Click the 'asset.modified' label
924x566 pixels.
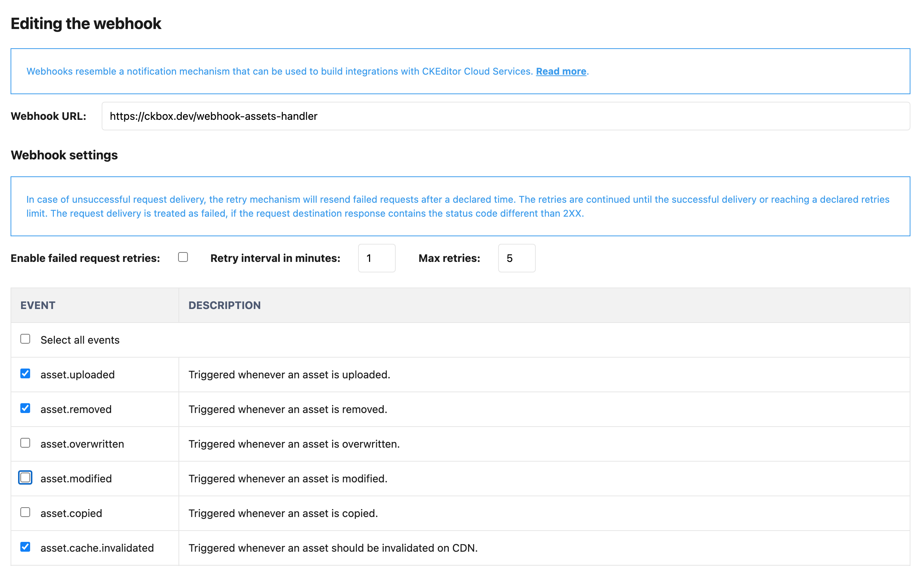click(76, 479)
